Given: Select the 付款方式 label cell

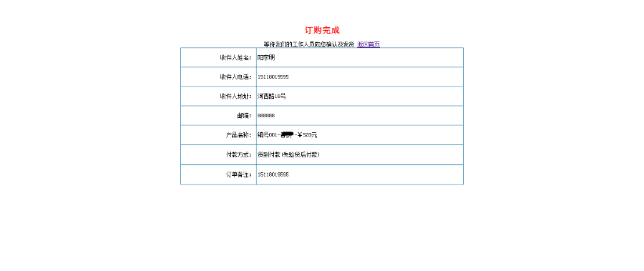Looking at the screenshot, I should [218, 154].
